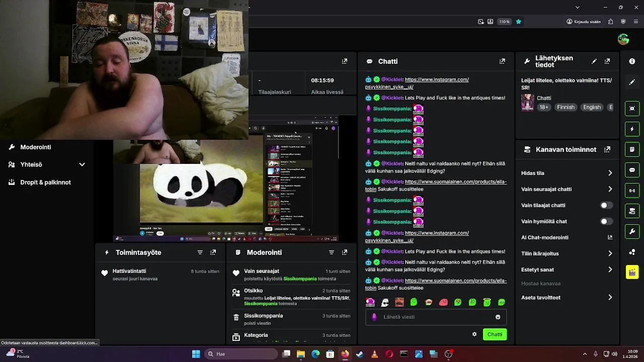Click the taskbar volume icon
This screenshot has height=362, width=644.
click(x=614, y=354)
